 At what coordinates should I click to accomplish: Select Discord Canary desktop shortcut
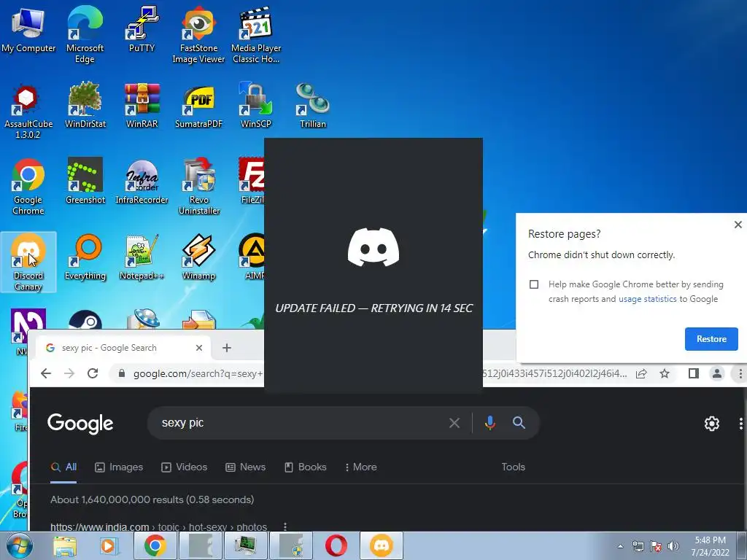[28, 262]
